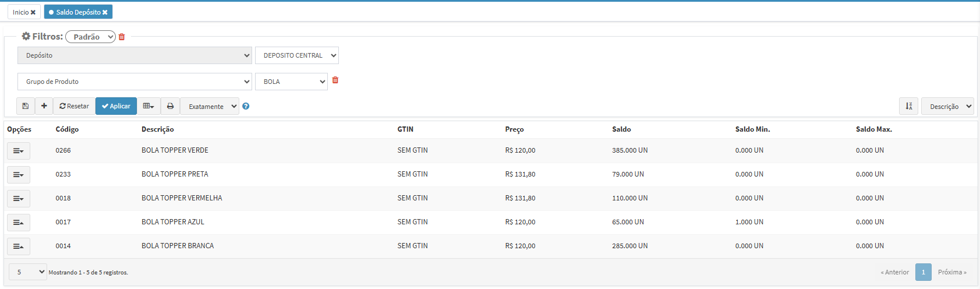Click the Aplicar button
Image resolution: width=980 pixels, height=289 pixels.
click(116, 106)
